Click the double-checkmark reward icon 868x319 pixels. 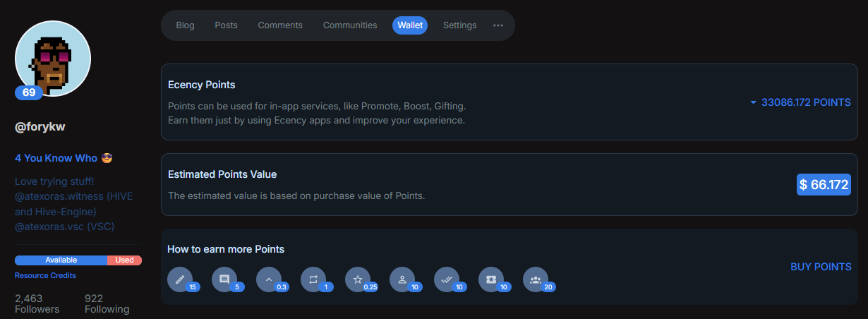click(446, 279)
